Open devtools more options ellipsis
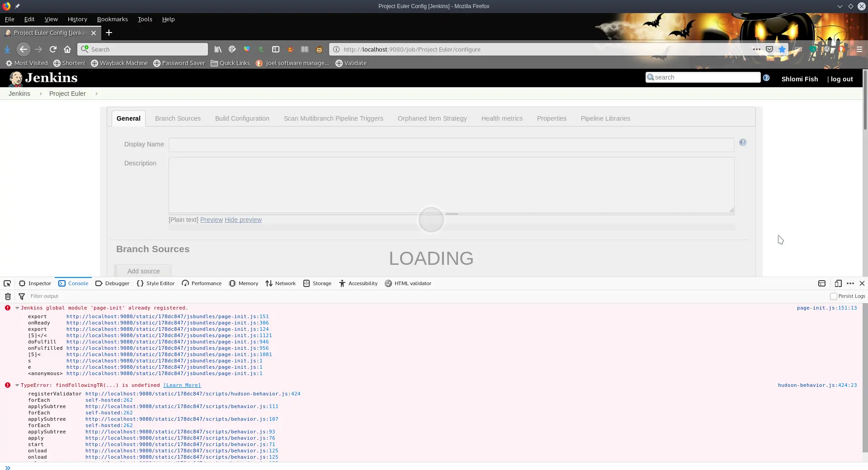Viewport: 868px width, 470px height. 850,283
